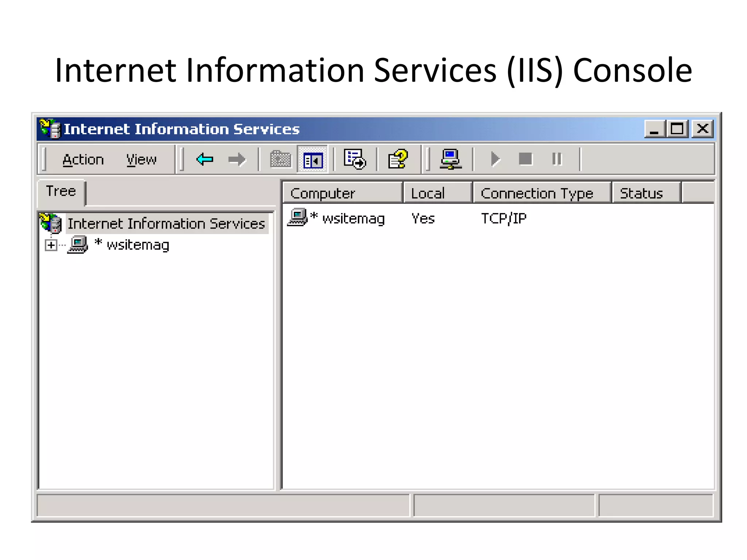Open the View menu
The width and height of the screenshot is (747, 560).
point(142,160)
